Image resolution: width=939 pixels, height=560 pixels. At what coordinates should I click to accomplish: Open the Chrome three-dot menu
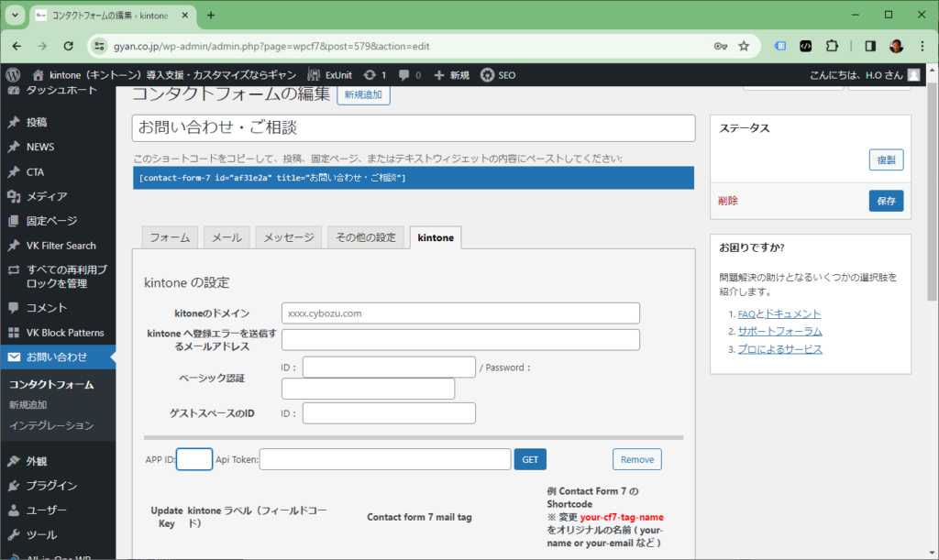point(922,46)
